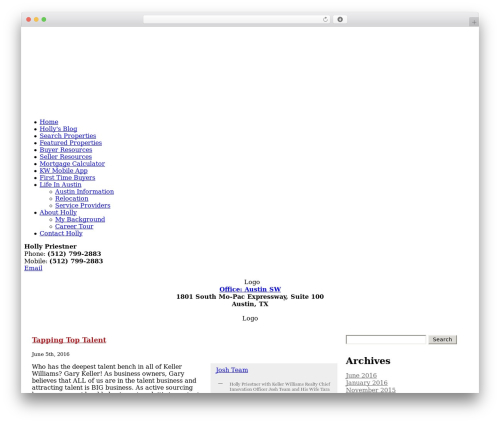Open Life In Austin link
This screenshot has height=423, width=500.
60,185
